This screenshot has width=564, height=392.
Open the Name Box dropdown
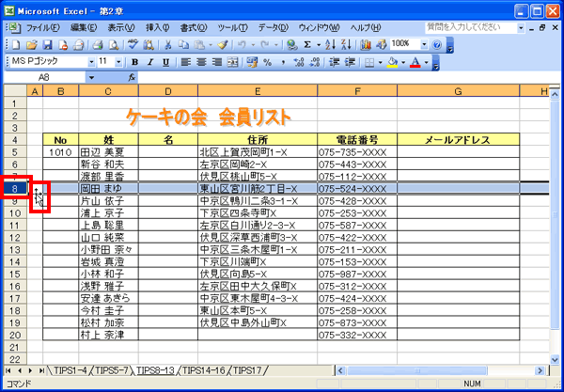[91, 77]
